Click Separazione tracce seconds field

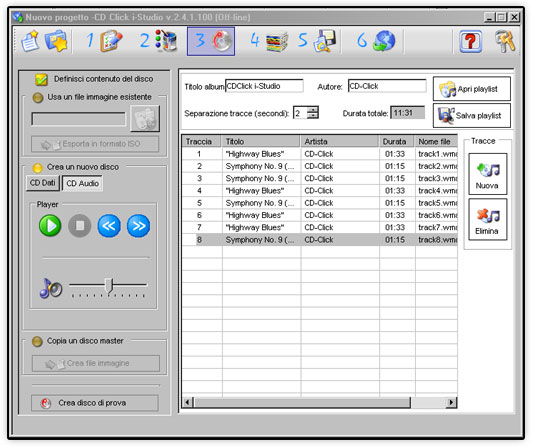(300, 113)
